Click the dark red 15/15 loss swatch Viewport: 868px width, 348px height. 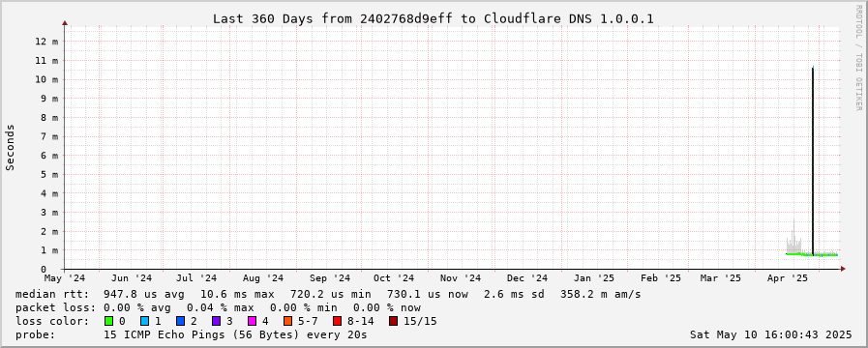coord(393,321)
